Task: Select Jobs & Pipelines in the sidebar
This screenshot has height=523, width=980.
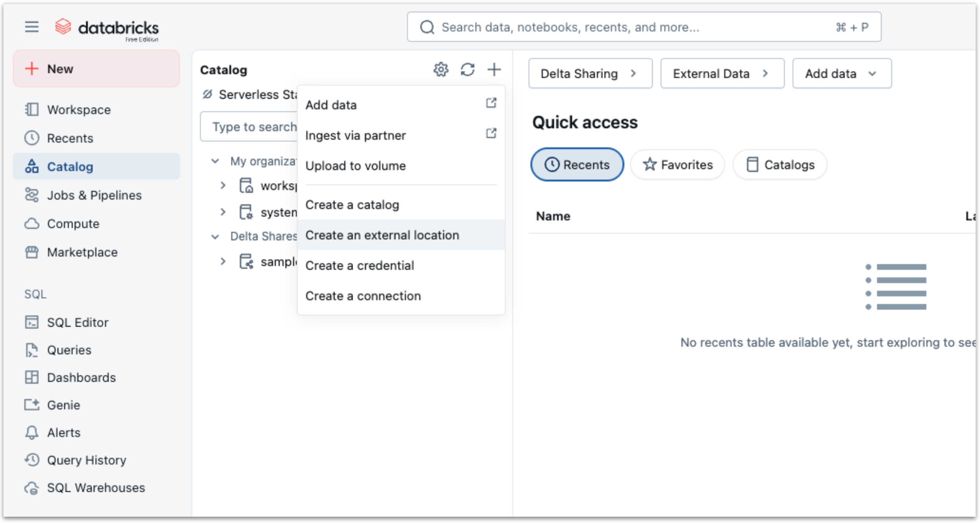Action: click(94, 195)
